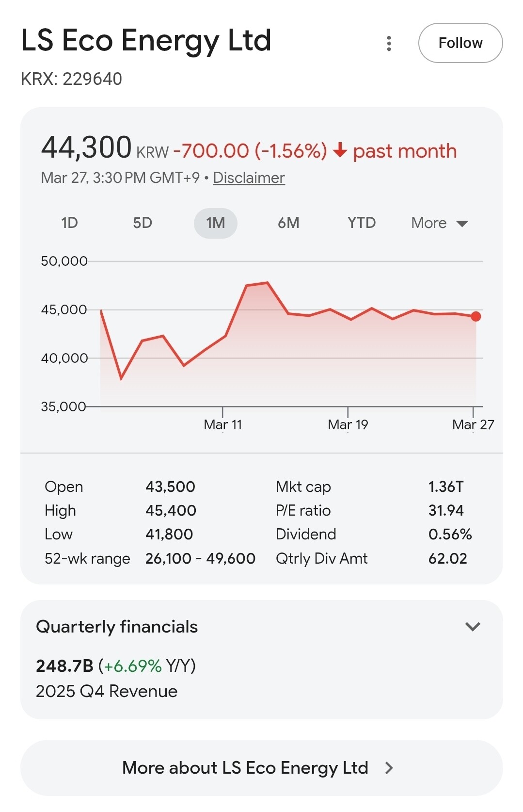Viewport: 523px width, 812px height.
Task: Click the chart peak near Mar 13
Action: pos(267,282)
